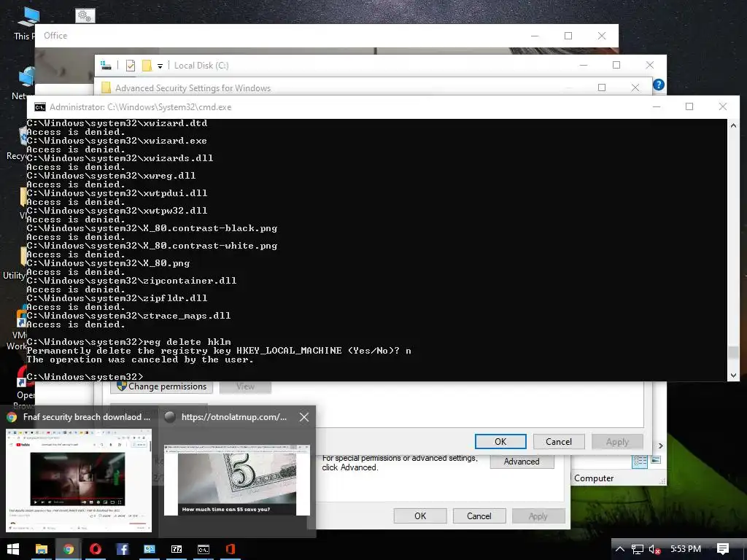Click the 'X_80.contrast-black.png' path line
Viewport: 747px width, 560px height.
pyautogui.click(x=152, y=228)
